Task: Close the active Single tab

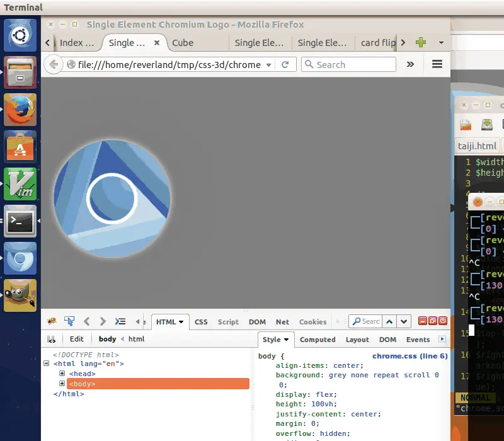Action: [157, 43]
